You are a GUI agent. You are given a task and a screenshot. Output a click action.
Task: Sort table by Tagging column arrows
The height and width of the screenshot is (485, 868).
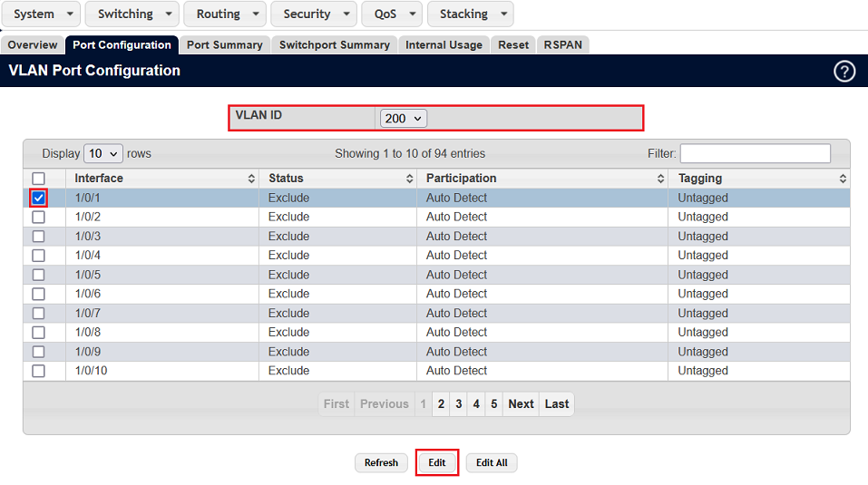(842, 179)
